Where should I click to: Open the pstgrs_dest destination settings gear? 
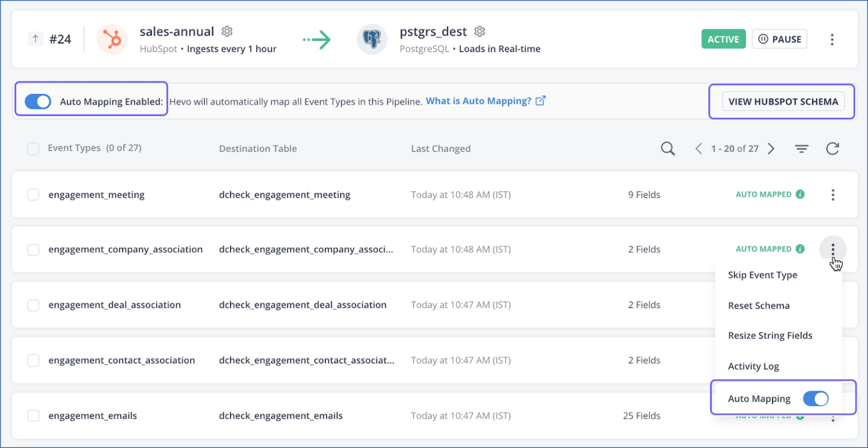click(x=479, y=32)
